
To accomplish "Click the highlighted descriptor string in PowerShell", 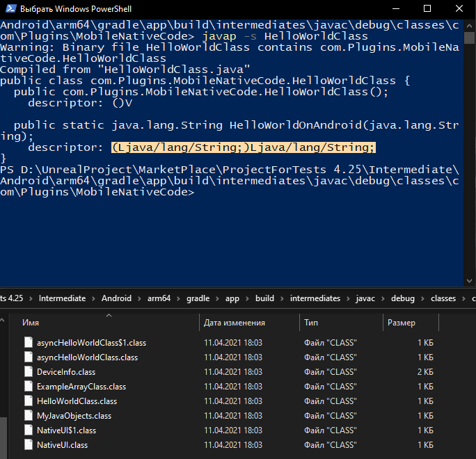I will [x=244, y=147].
